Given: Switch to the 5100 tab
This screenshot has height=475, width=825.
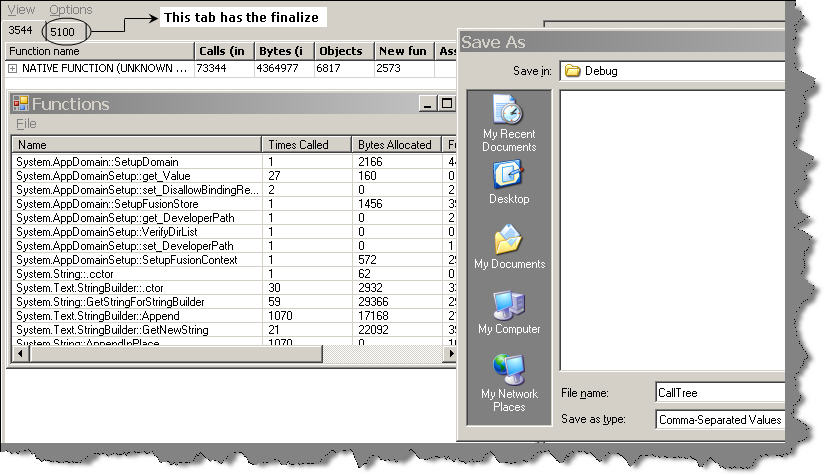Looking at the screenshot, I should click(63, 32).
